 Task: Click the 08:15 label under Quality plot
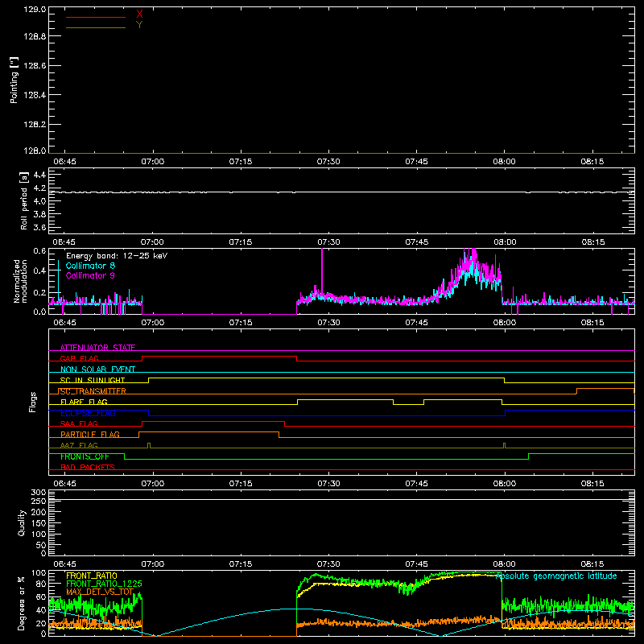592,564
